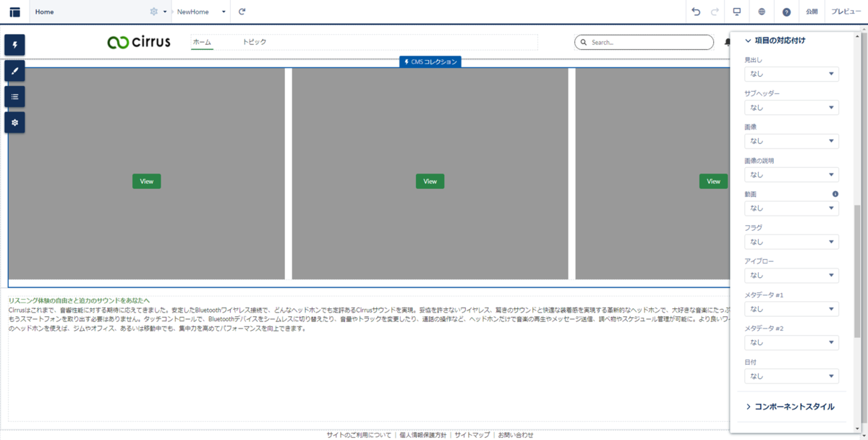Open the Components panel (lightning bolt icon)
Screen dimensions: 868x440
click(14, 45)
